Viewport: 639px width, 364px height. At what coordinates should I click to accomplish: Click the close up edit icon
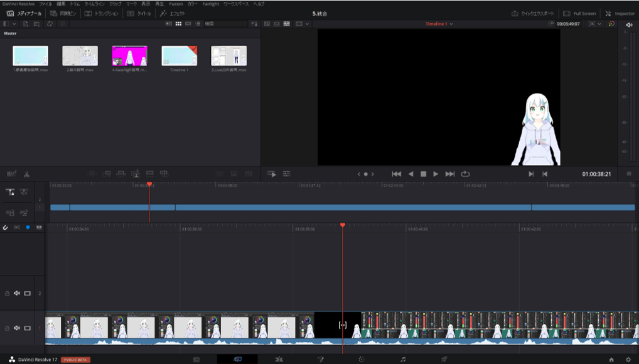pos(136,174)
